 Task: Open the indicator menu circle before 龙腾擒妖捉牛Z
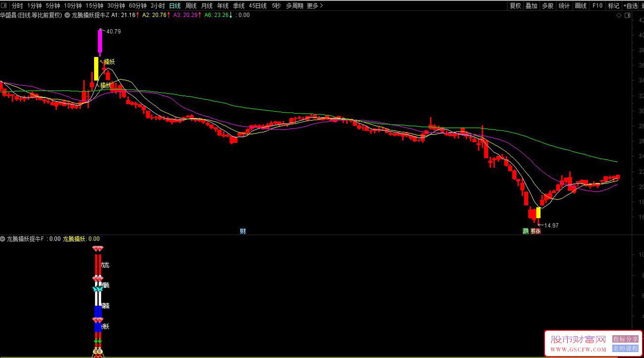pyautogui.click(x=67, y=15)
